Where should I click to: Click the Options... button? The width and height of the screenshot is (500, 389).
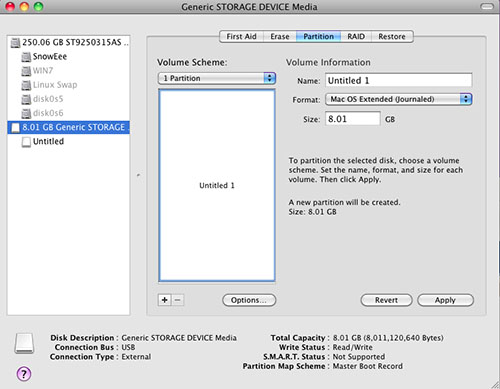coord(249,300)
